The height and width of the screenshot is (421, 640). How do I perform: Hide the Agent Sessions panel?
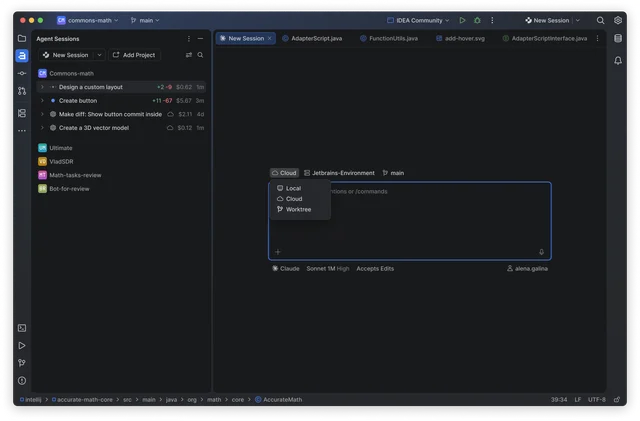(200, 39)
